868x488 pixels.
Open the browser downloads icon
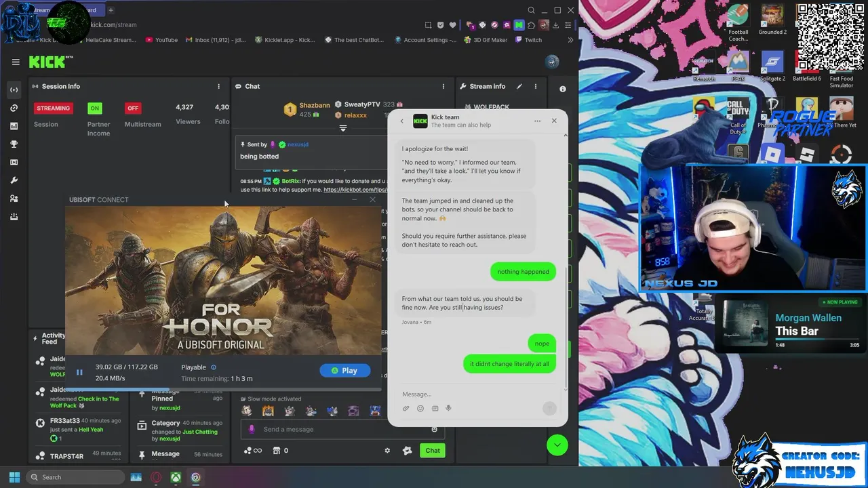click(x=555, y=25)
